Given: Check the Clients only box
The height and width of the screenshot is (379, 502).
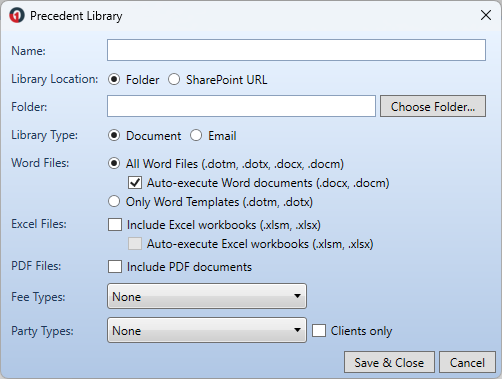Looking at the screenshot, I should 319,331.
